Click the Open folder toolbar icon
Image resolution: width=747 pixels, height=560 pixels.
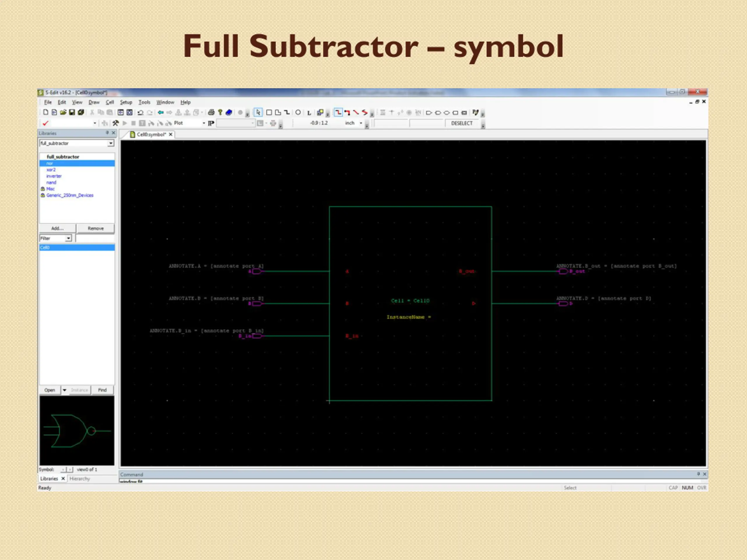tap(63, 112)
